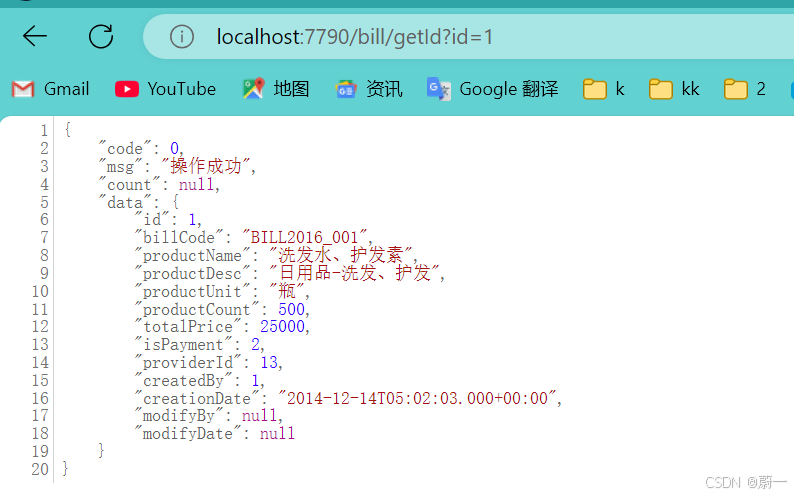Open the bookmark folder named 2
The height and width of the screenshot is (496, 794).
click(x=745, y=89)
